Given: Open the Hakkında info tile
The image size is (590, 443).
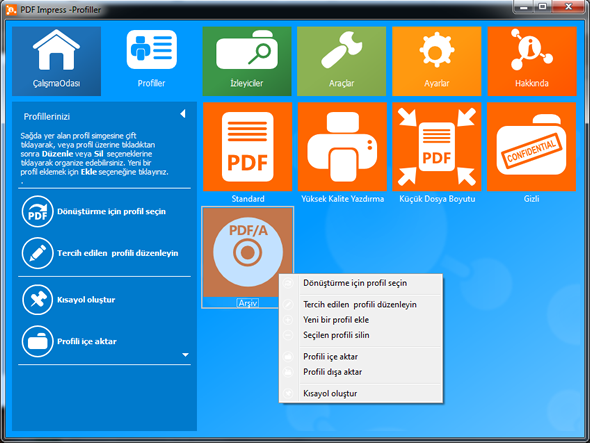Looking at the screenshot, I should tap(532, 61).
